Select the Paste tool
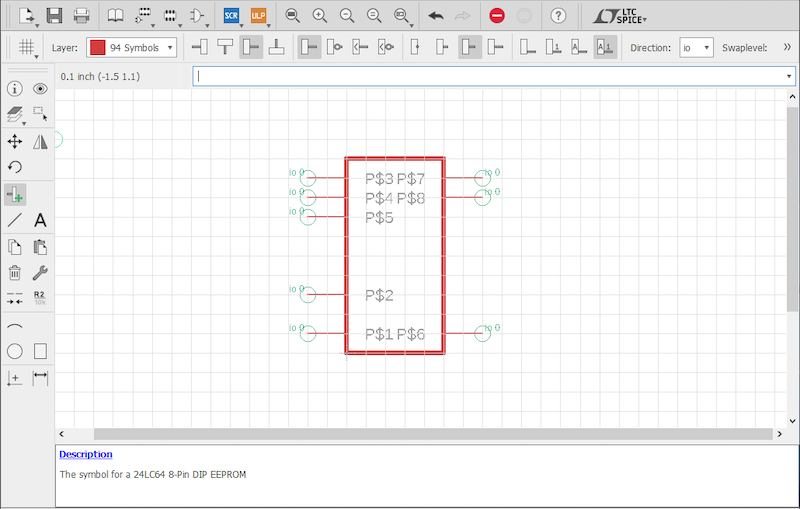 tap(40, 247)
